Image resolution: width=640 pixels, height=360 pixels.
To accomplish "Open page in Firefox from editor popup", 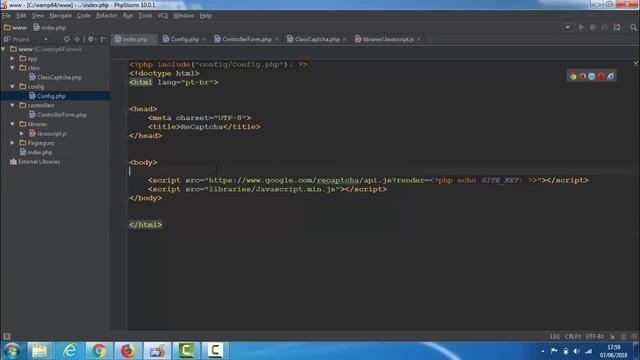I will pos(582,76).
